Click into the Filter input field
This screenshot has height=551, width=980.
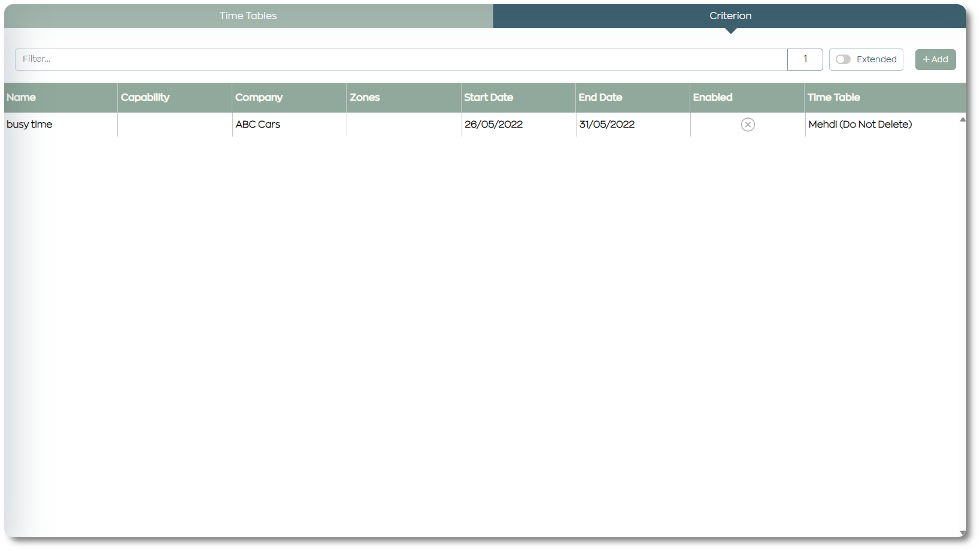point(401,59)
